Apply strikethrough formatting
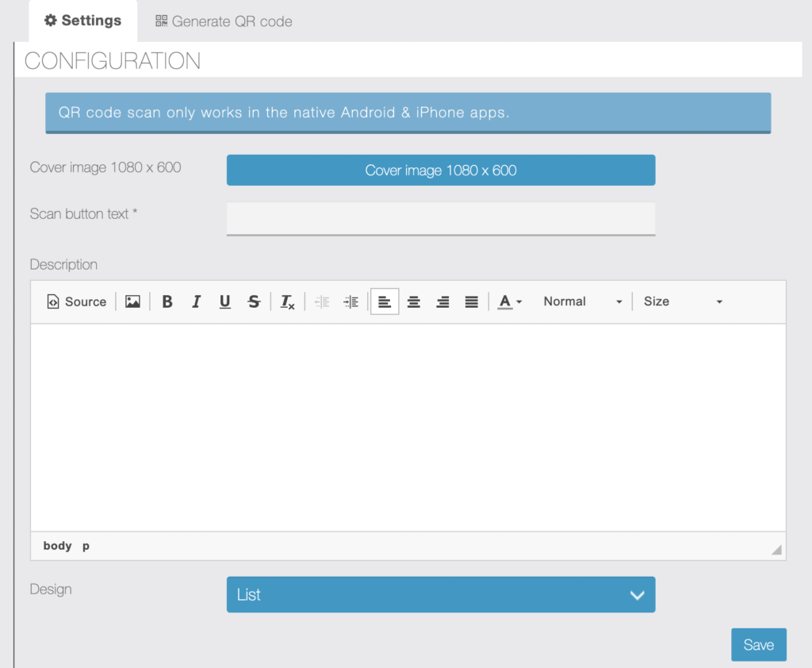 click(x=254, y=301)
